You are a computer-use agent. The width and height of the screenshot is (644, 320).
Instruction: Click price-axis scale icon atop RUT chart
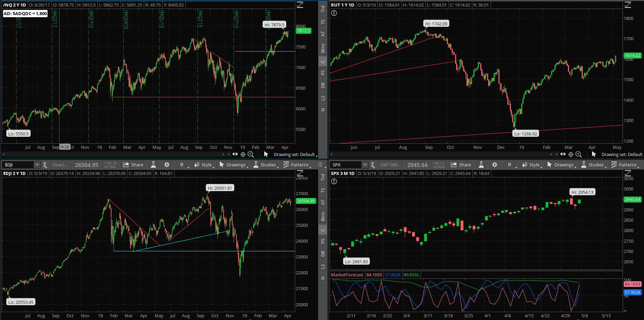(x=628, y=5)
